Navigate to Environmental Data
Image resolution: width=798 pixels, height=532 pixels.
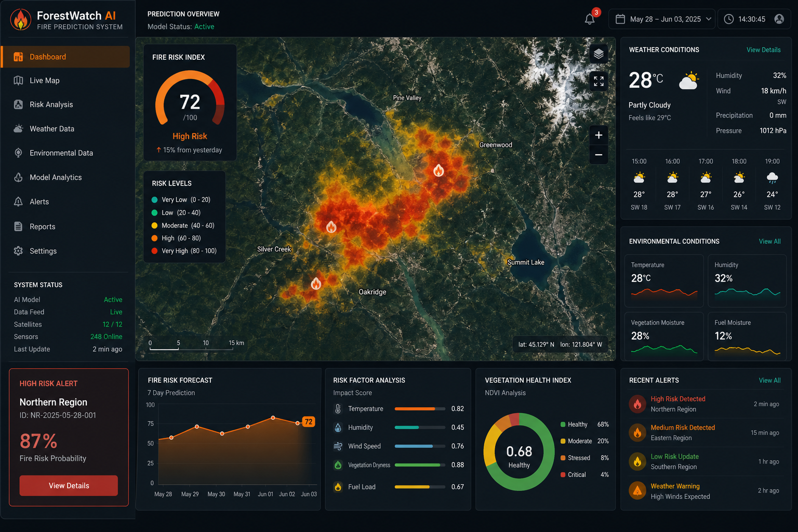pos(65,153)
